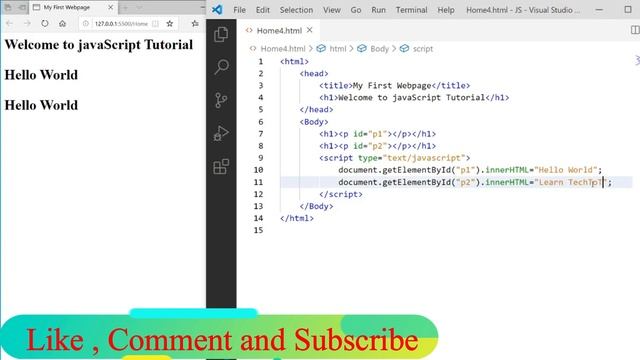Viewport: 640px width, 360px height.
Task: Minimize the Visual Studio Code window
Action: point(599,10)
